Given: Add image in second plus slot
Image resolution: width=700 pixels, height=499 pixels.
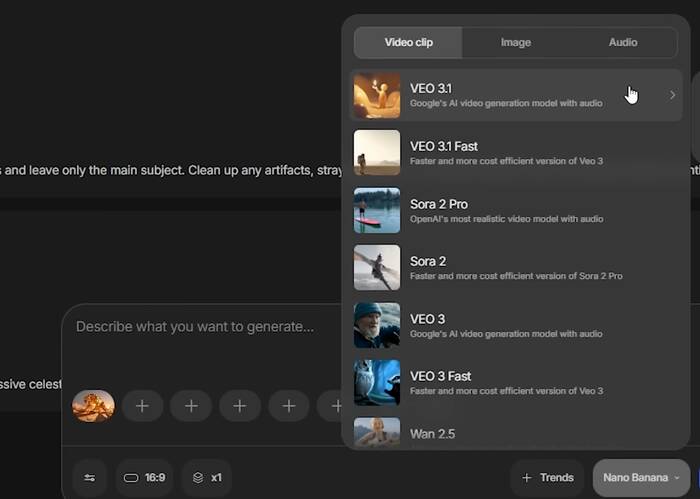Looking at the screenshot, I should (x=191, y=406).
